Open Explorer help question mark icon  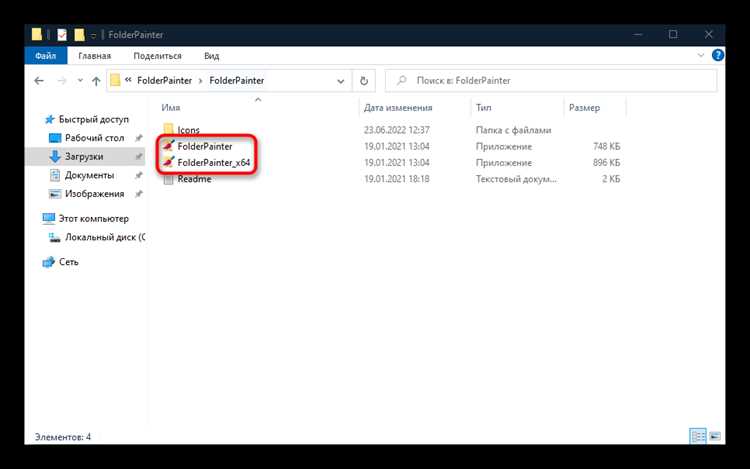(x=717, y=55)
